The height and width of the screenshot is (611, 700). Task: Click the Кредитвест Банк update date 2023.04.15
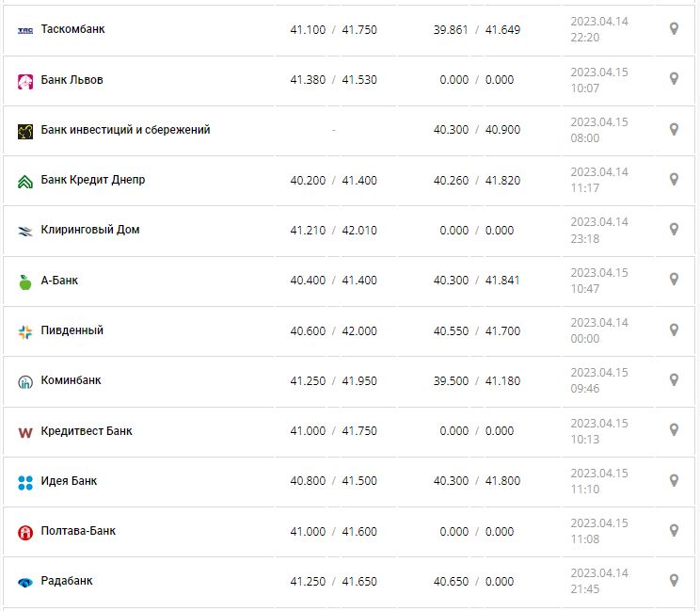point(598,424)
